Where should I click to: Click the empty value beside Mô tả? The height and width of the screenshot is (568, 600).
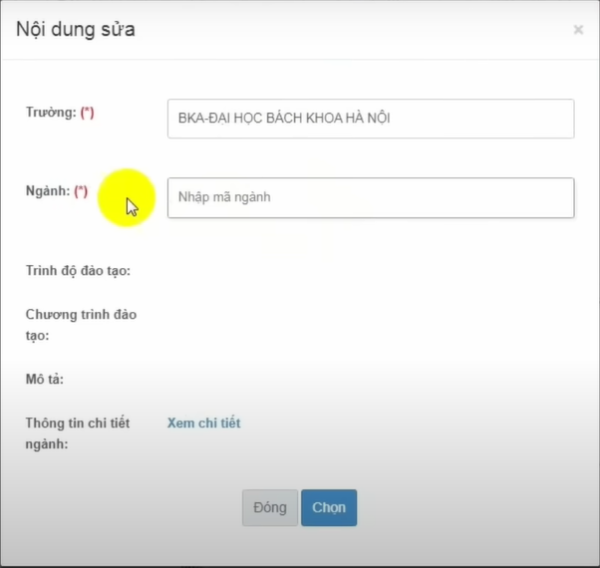[x=370, y=379]
